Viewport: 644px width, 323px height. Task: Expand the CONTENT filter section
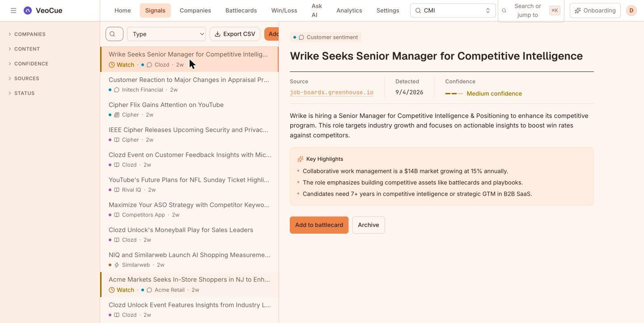pyautogui.click(x=24, y=49)
